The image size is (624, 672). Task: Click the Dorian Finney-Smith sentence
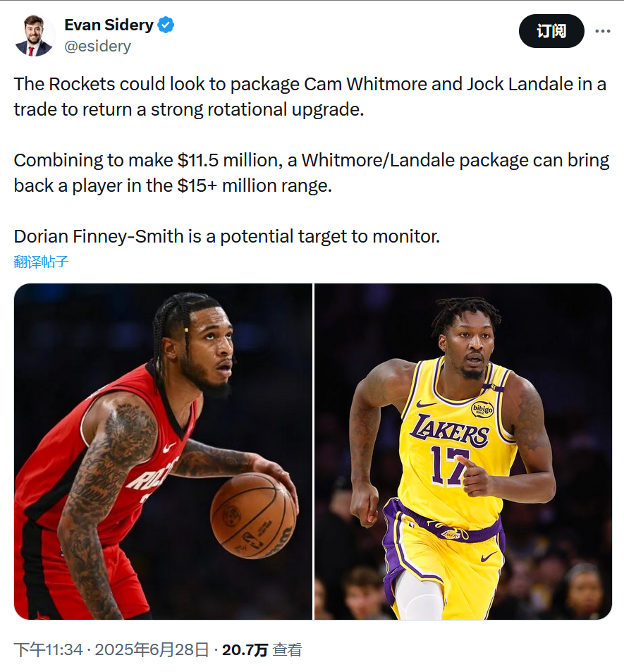tap(227, 236)
